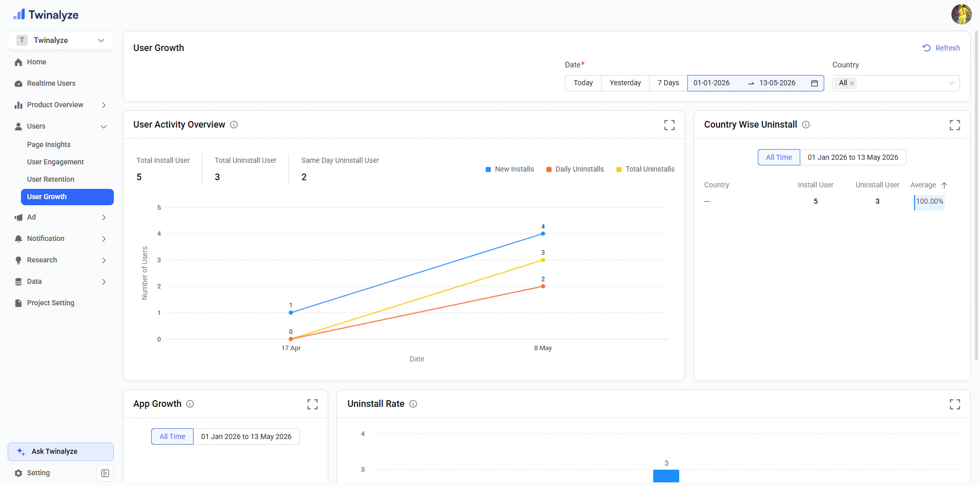Image resolution: width=980 pixels, height=486 pixels.
Task: Click the Refresh link
Action: click(941, 48)
